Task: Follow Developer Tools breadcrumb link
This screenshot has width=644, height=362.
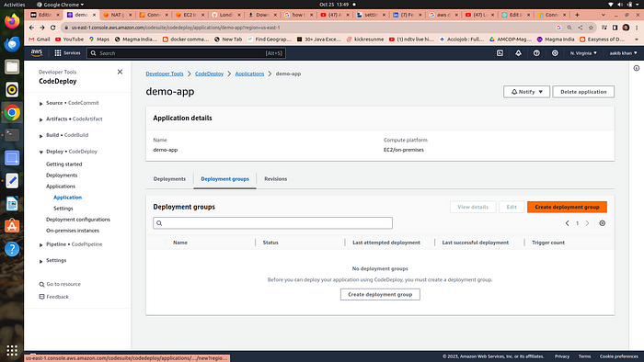Action: pyautogui.click(x=165, y=74)
